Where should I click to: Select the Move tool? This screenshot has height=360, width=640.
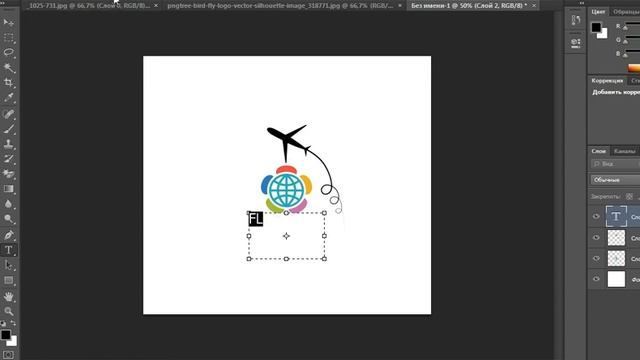click(x=8, y=22)
